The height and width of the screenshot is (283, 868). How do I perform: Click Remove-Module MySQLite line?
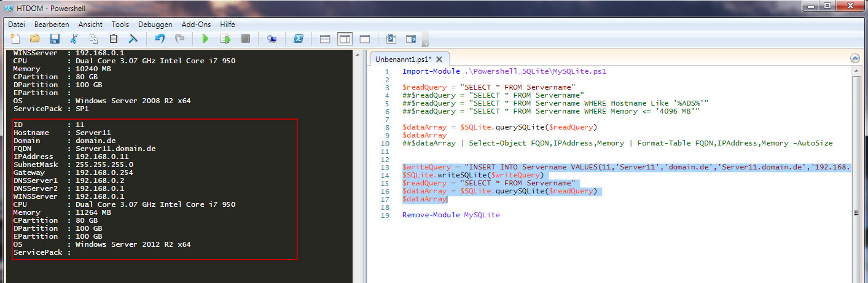(451, 215)
